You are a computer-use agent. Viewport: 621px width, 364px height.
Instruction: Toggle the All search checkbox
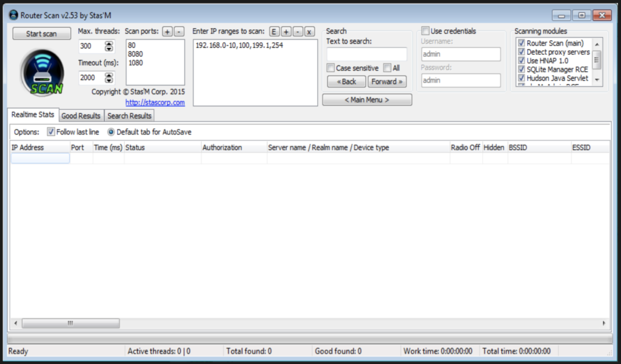click(x=388, y=68)
